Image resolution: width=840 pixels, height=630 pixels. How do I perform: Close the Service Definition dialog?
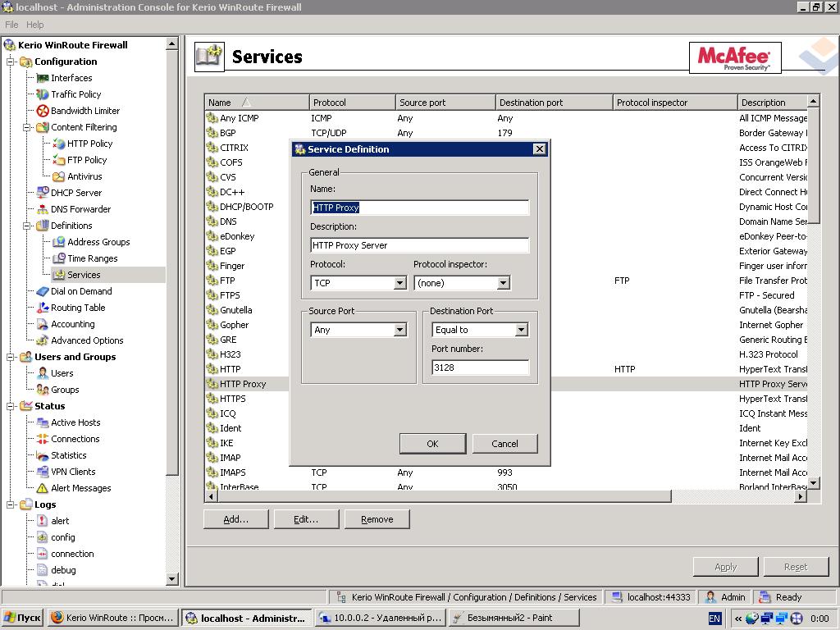[540, 149]
